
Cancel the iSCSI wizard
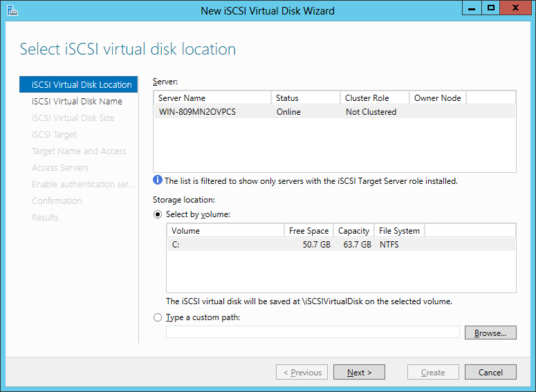click(x=490, y=372)
